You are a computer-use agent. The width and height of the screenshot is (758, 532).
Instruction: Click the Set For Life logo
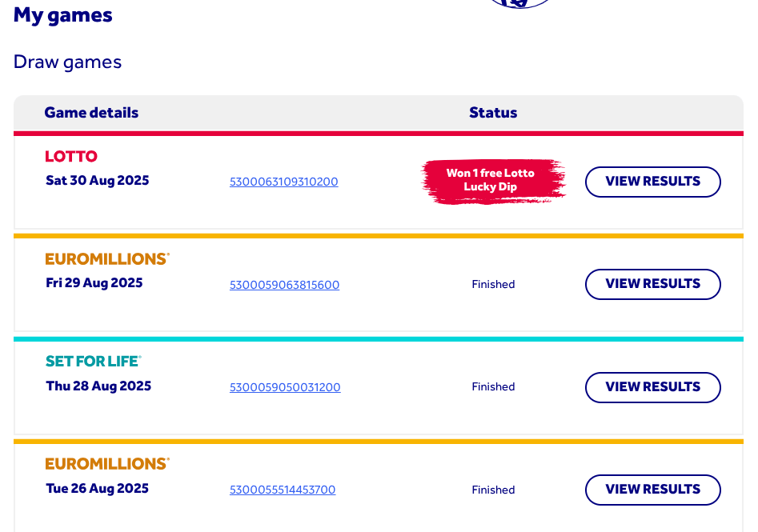click(93, 362)
